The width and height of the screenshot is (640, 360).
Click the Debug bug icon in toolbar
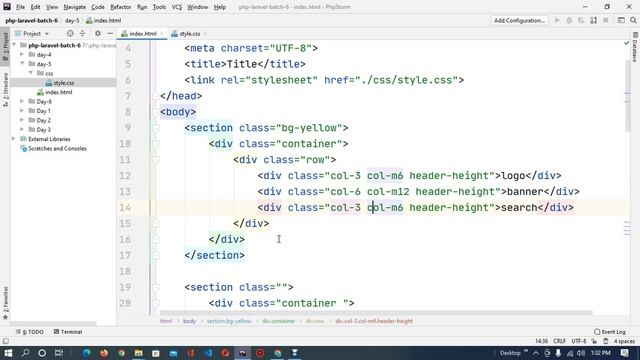[569, 20]
